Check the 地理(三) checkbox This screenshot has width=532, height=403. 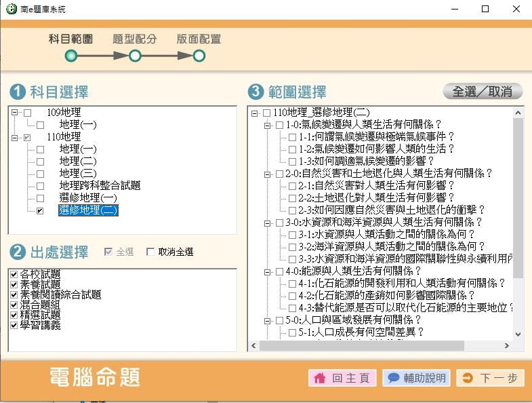click(x=41, y=174)
